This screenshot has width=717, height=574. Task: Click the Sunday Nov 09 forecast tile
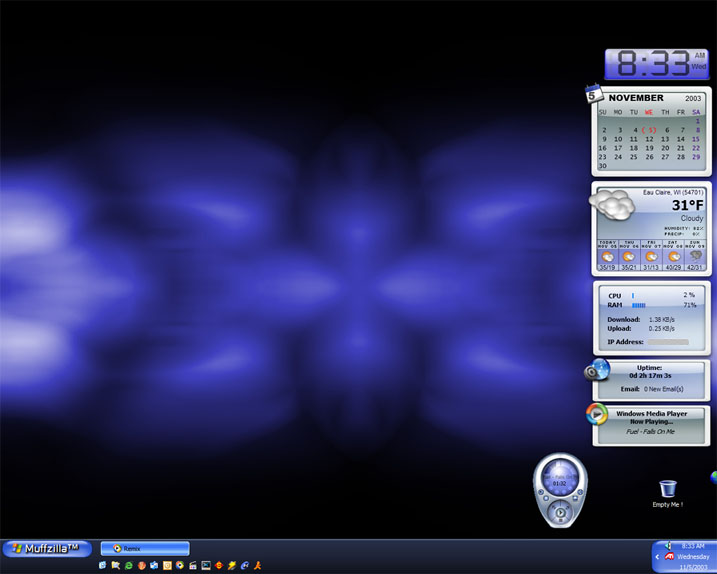(695, 256)
